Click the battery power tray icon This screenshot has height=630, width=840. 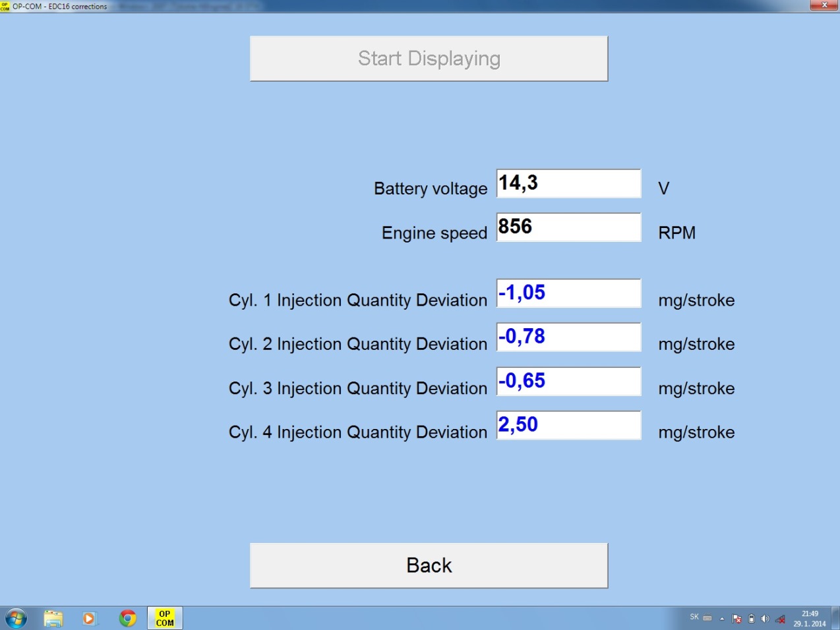tap(751, 619)
